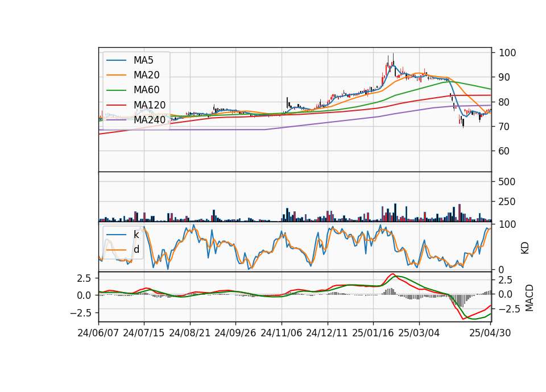Click the MA5 legend label
546x392 pixels.
(x=143, y=60)
